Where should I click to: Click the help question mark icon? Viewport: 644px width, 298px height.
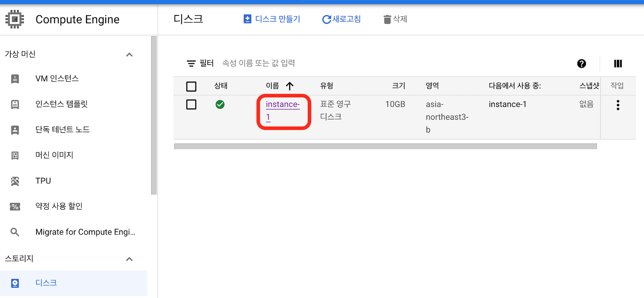[x=582, y=63]
